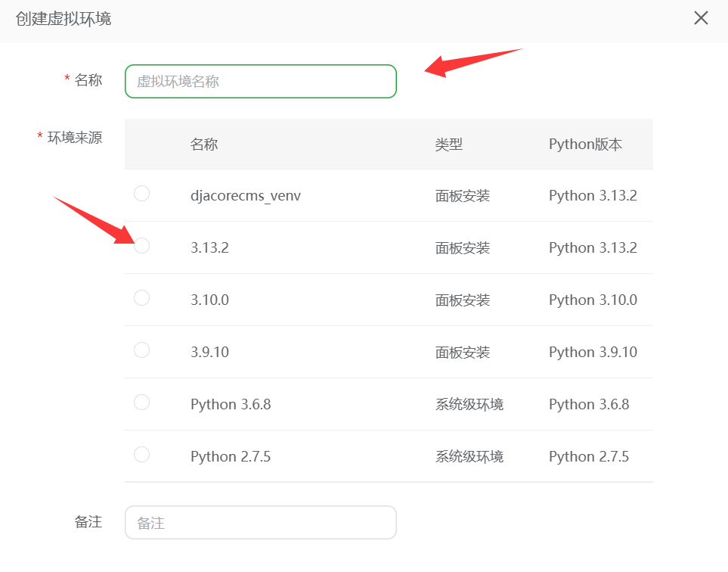Click the 类型 column header
The height and width of the screenshot is (572, 728).
pyautogui.click(x=448, y=144)
